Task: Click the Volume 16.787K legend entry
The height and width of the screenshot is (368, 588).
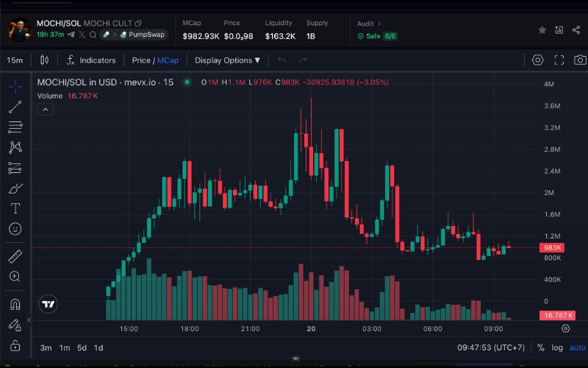Action: pyautogui.click(x=68, y=96)
